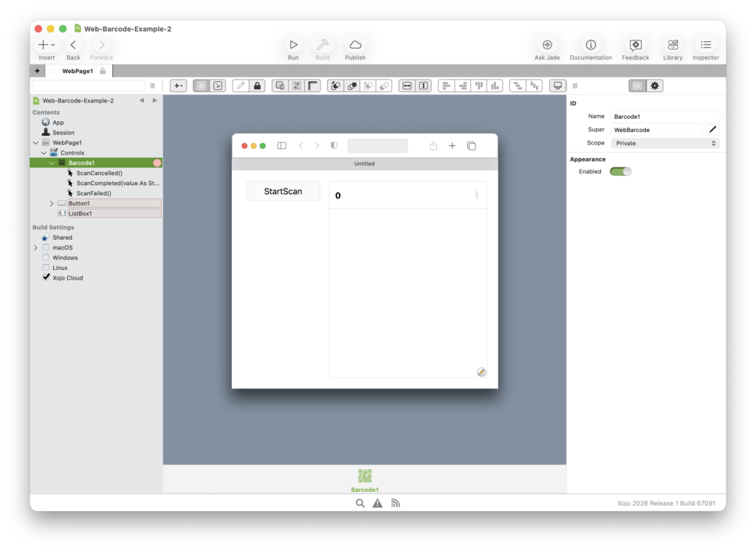
Task: Open the Scope dropdown
Action: click(x=664, y=143)
